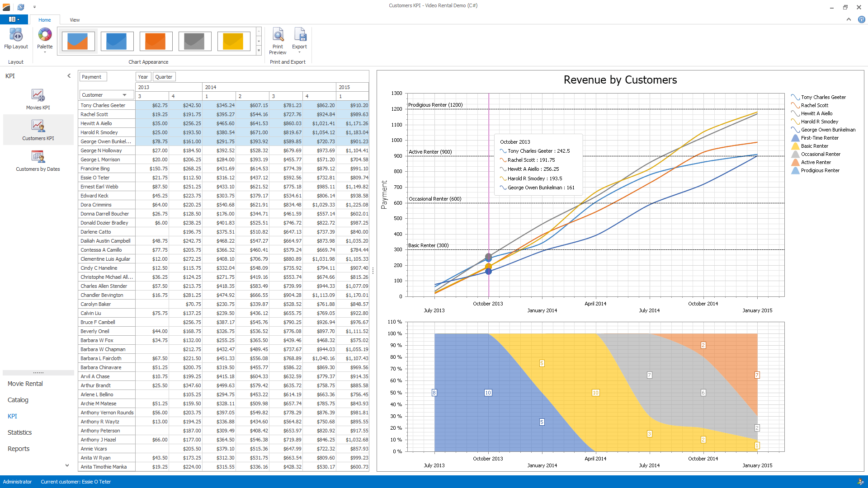The width and height of the screenshot is (868, 488).
Task: Switch to the View ribbon tab
Action: click(75, 20)
